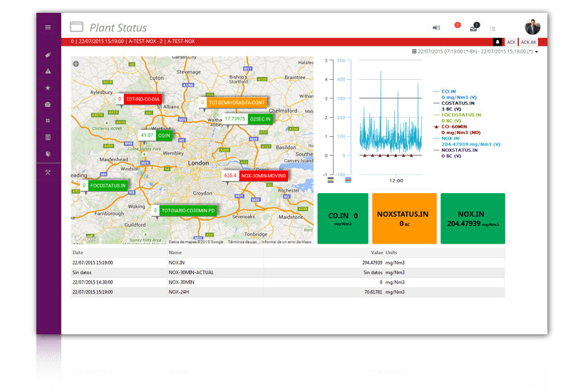Viewport: 588px width, 392px height.
Task: Select the TOT-SEMIHORAS-FA-CONT map marker
Action: 233,103
